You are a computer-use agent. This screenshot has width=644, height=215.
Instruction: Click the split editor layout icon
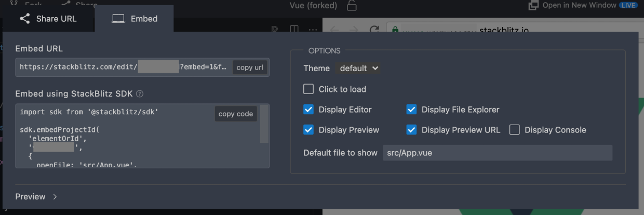click(294, 29)
